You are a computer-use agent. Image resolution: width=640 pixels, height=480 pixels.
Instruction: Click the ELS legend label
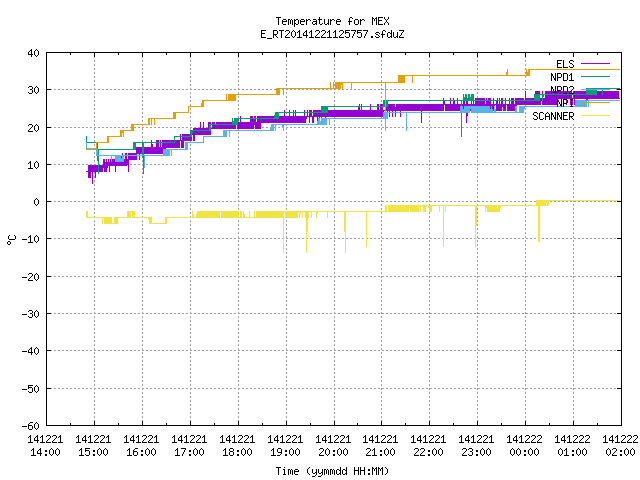click(565, 64)
